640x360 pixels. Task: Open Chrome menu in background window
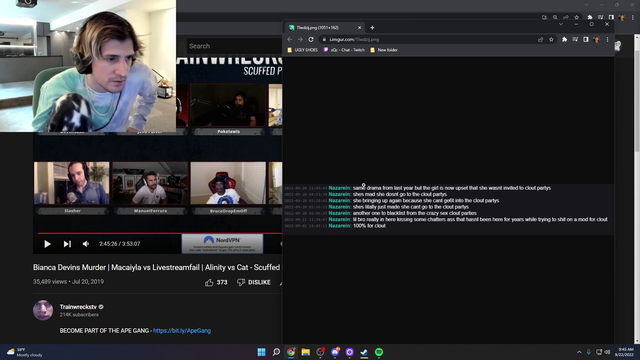(x=633, y=17)
